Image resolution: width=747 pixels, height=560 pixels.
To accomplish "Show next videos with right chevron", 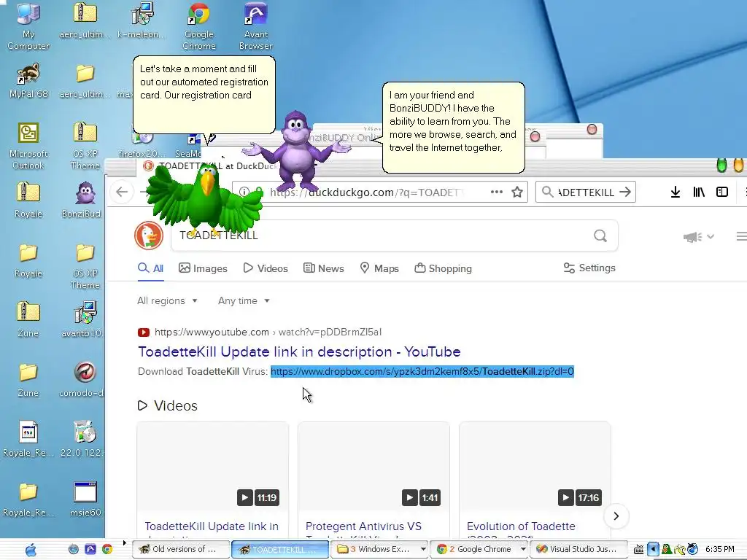I will (x=616, y=516).
